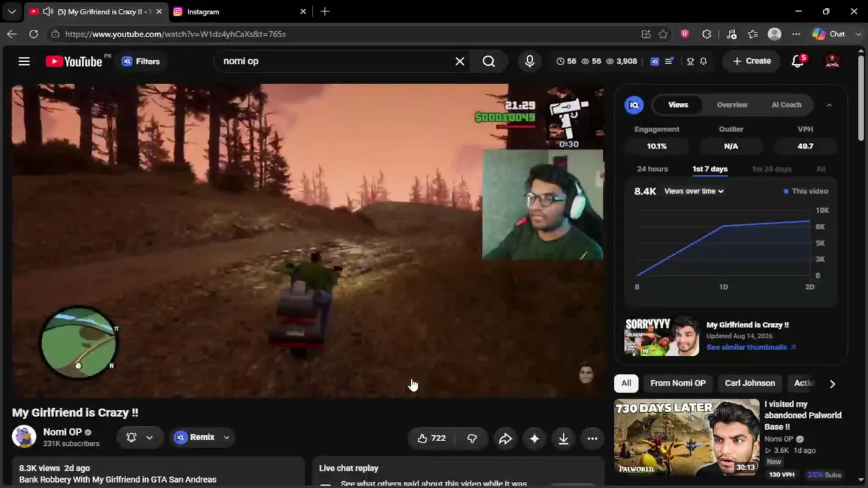The height and width of the screenshot is (488, 868).
Task: Open browser settings and more ellipsis
Action: pos(796,34)
